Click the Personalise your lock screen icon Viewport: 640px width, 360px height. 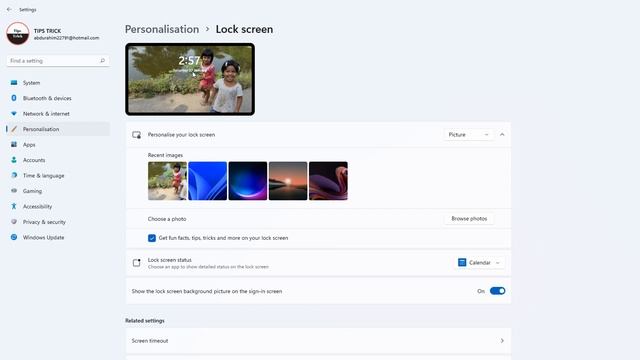click(x=136, y=135)
